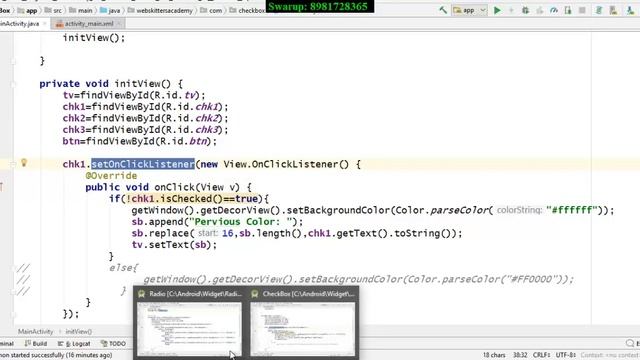Click the app breadcrumb folder
The height and width of the screenshot is (360, 640).
pos(27,10)
